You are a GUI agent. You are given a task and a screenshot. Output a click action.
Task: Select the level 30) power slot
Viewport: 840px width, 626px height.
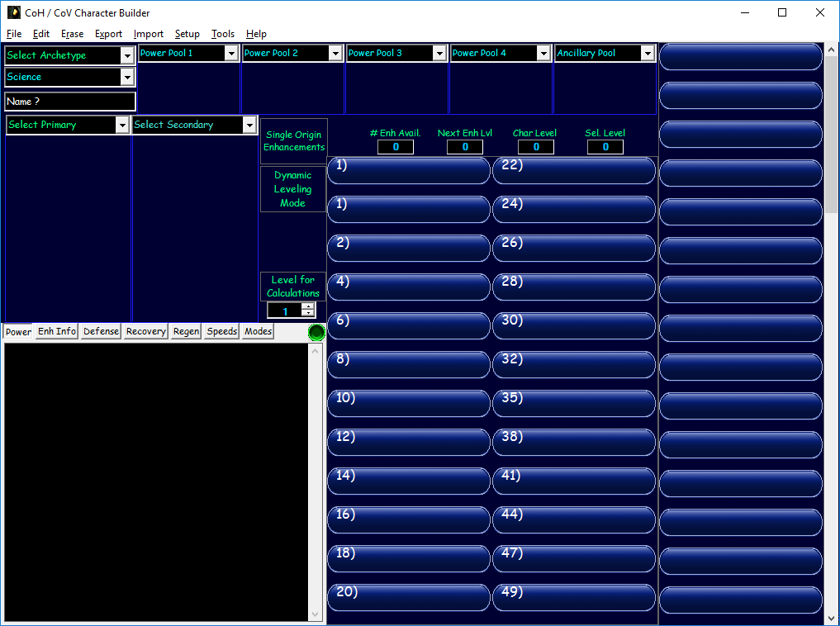pos(574,326)
